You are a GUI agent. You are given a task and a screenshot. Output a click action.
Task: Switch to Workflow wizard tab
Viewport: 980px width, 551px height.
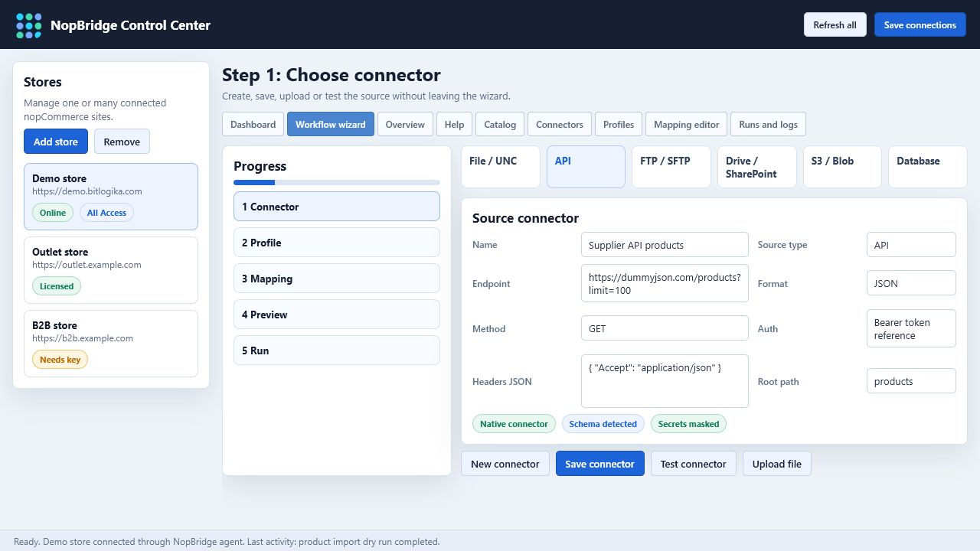pyautogui.click(x=331, y=124)
